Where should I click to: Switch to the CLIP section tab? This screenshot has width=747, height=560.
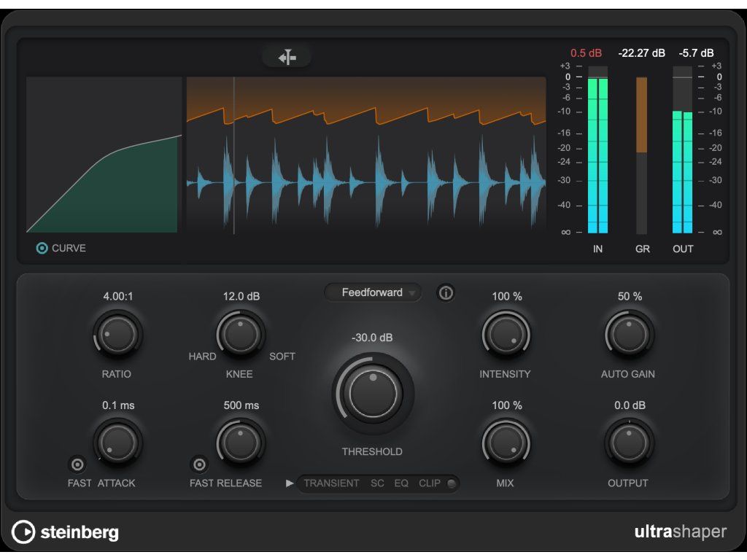tap(430, 483)
